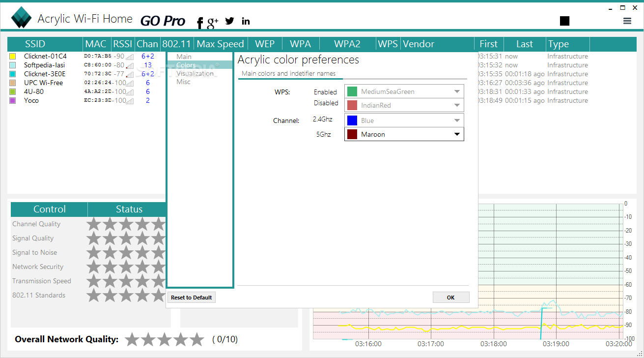Click signal bars icon for 4U-80
This screenshot has width=644, height=358.
(130, 92)
